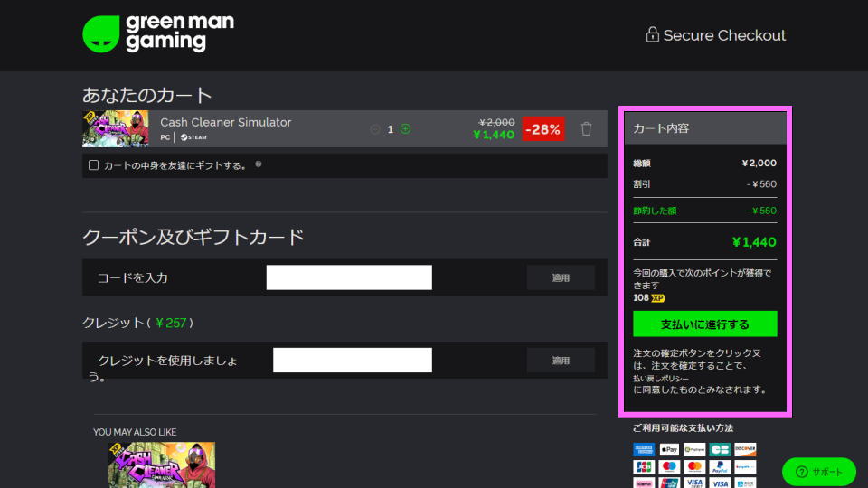Image resolution: width=868 pixels, height=488 pixels.
Task: Open the Cash Cleaner Simulator title link
Action: (x=225, y=122)
